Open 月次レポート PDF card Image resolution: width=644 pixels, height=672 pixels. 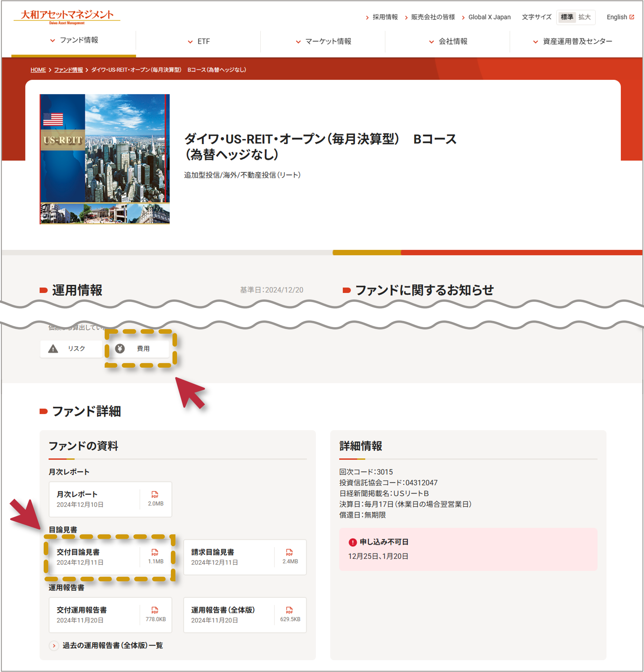110,499
